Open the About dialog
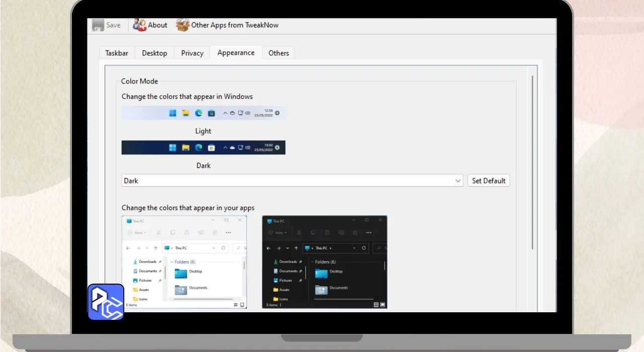Viewport: 644px width, 352px height. click(150, 25)
